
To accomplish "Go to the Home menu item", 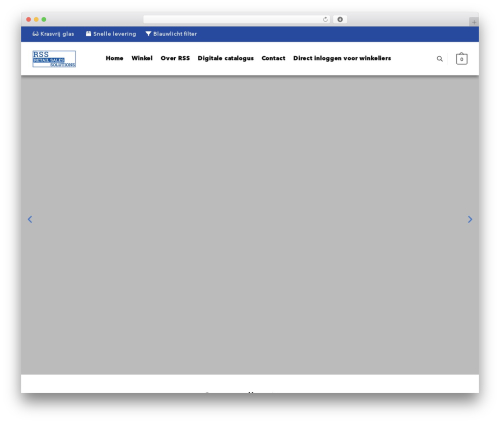I will (x=114, y=58).
